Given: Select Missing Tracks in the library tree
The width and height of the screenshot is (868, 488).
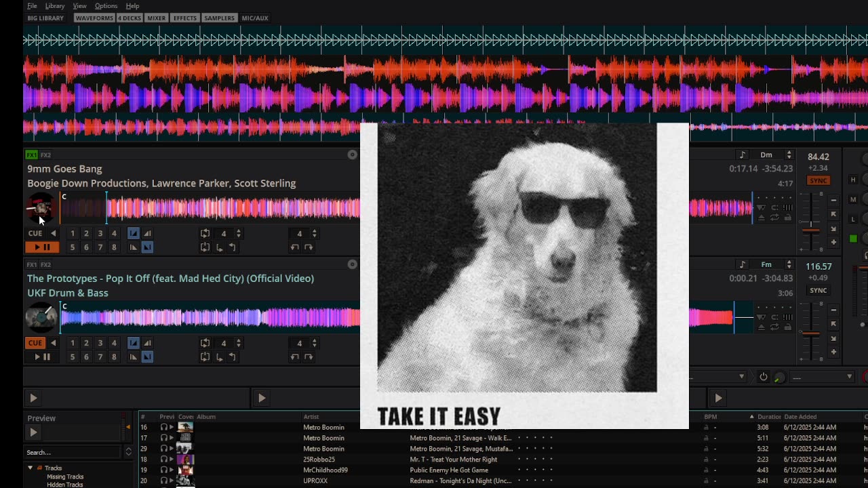Looking at the screenshot, I should (x=65, y=477).
